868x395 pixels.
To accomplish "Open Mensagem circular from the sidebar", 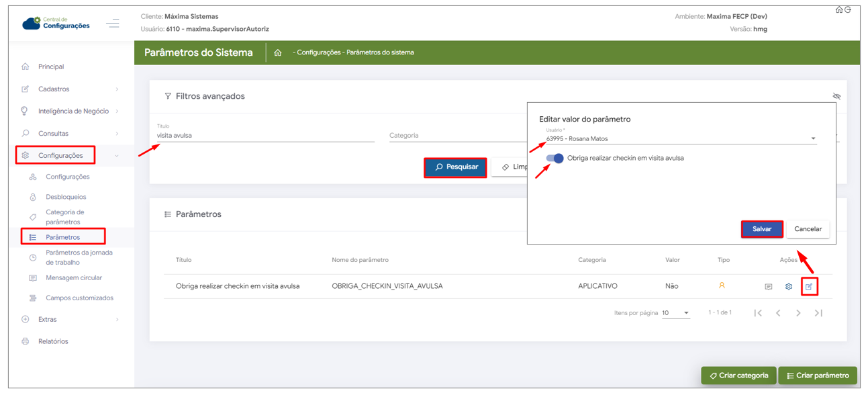I will (74, 277).
